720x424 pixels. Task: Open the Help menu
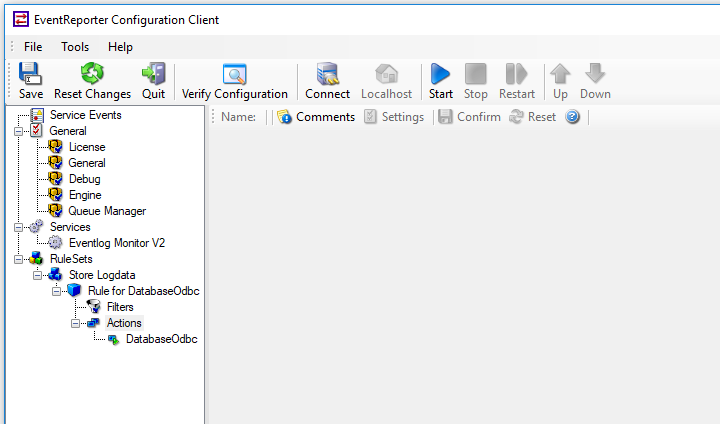(x=120, y=47)
